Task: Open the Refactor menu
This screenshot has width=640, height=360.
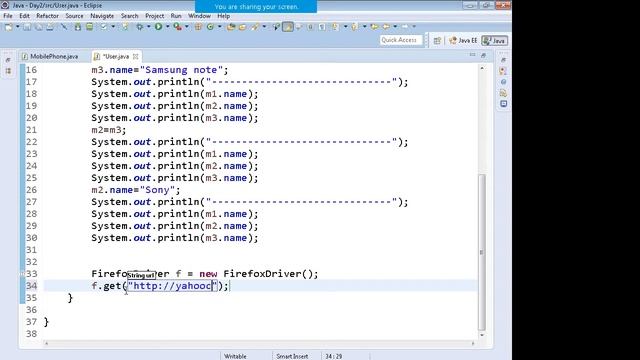Action: pyautogui.click(x=47, y=16)
